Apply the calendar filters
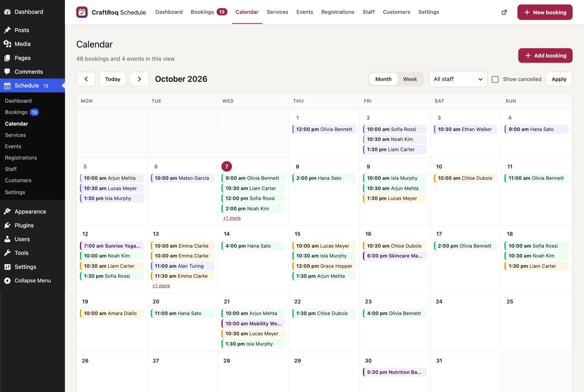Image resolution: width=584 pixels, height=392 pixels. 559,79
